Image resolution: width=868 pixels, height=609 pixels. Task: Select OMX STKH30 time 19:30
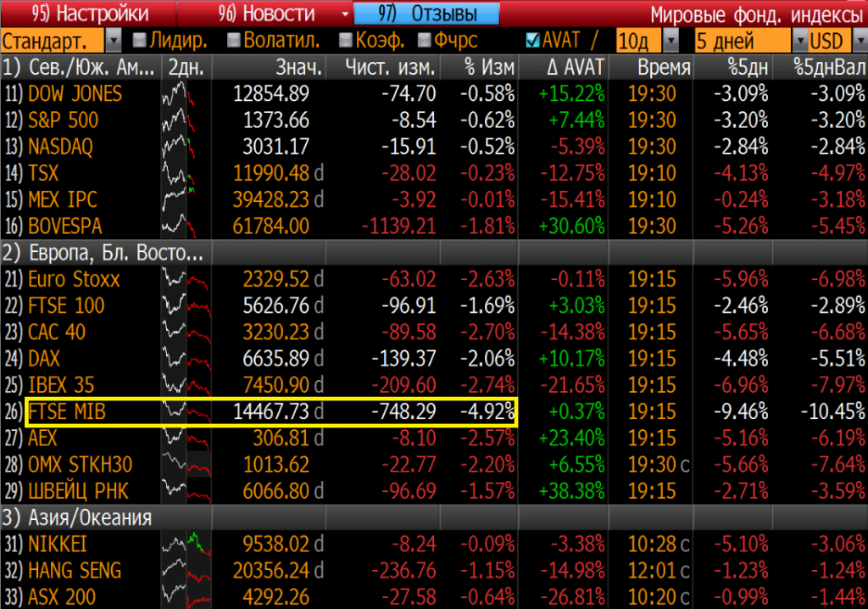coord(652,465)
